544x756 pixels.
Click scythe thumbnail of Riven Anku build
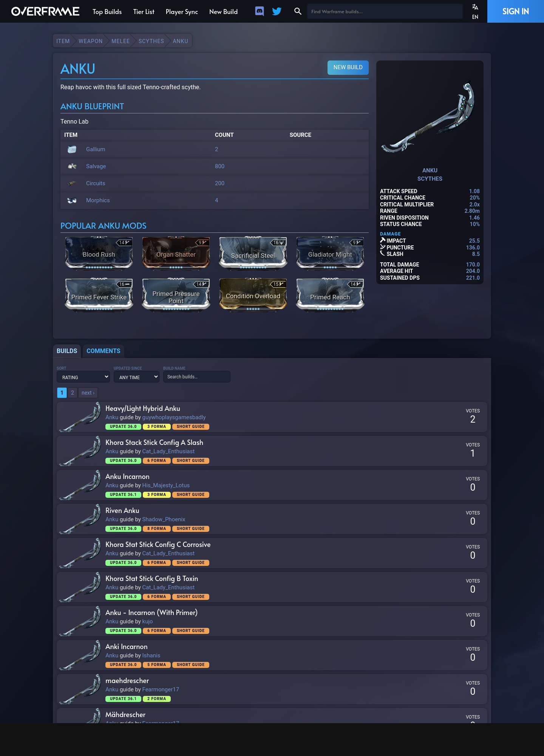click(80, 519)
